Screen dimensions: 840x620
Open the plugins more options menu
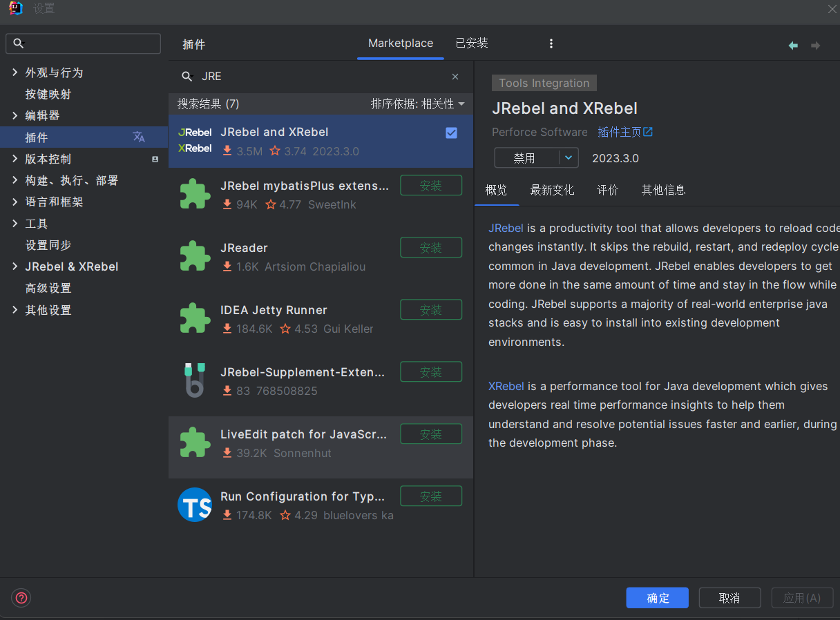click(x=551, y=43)
